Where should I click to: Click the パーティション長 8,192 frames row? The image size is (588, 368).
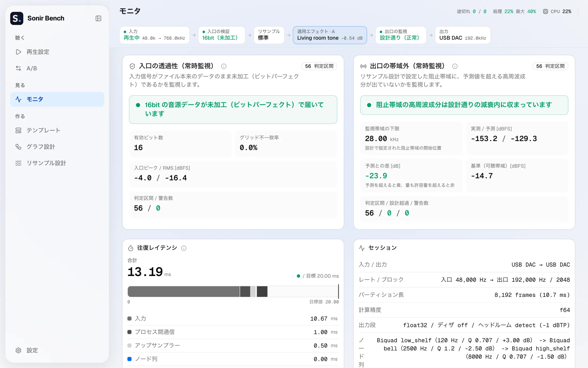click(x=464, y=295)
